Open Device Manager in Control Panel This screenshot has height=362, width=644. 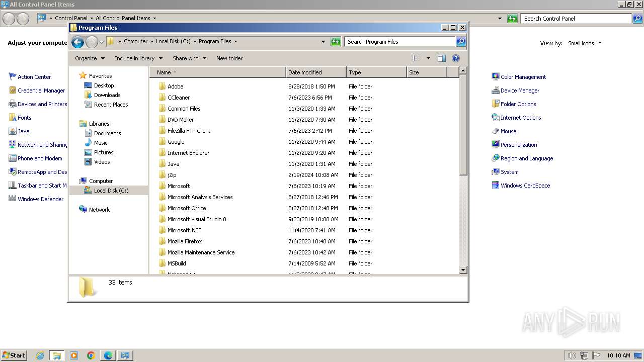click(520, 90)
